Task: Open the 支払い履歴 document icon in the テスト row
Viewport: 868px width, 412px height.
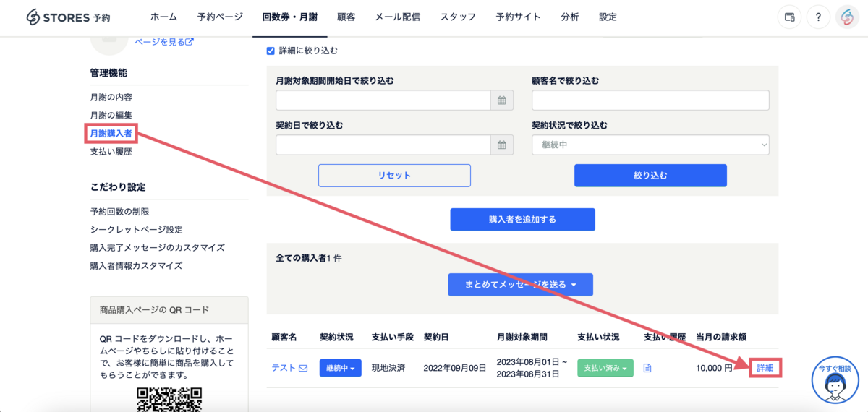Action: point(647,368)
